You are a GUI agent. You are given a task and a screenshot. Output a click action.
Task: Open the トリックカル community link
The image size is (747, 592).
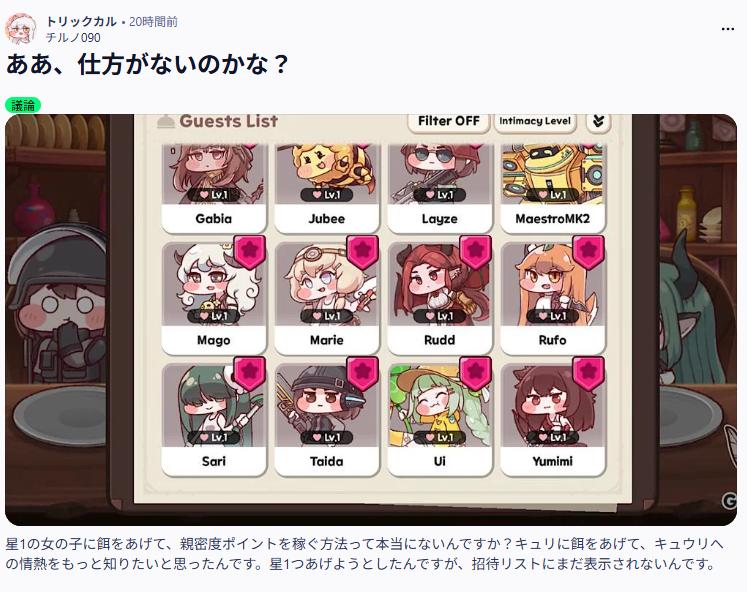tap(81, 21)
